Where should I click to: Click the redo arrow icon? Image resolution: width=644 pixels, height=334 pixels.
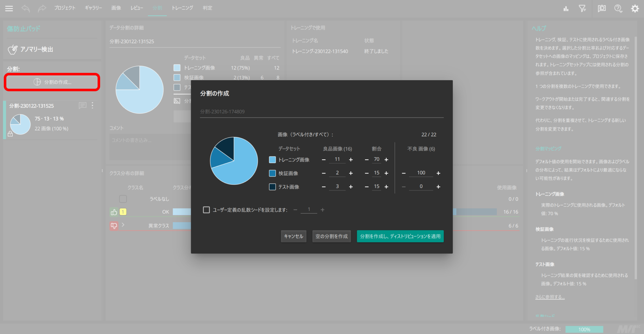pos(42,8)
